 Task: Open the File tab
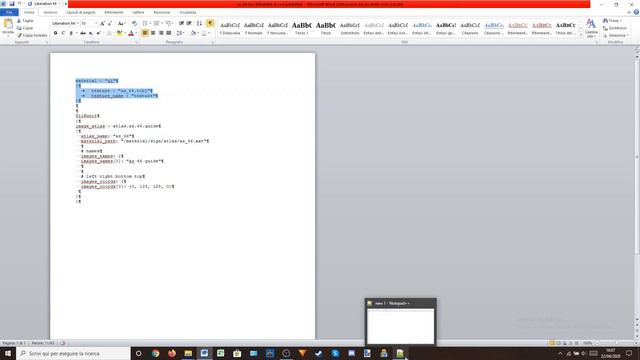tap(9, 12)
